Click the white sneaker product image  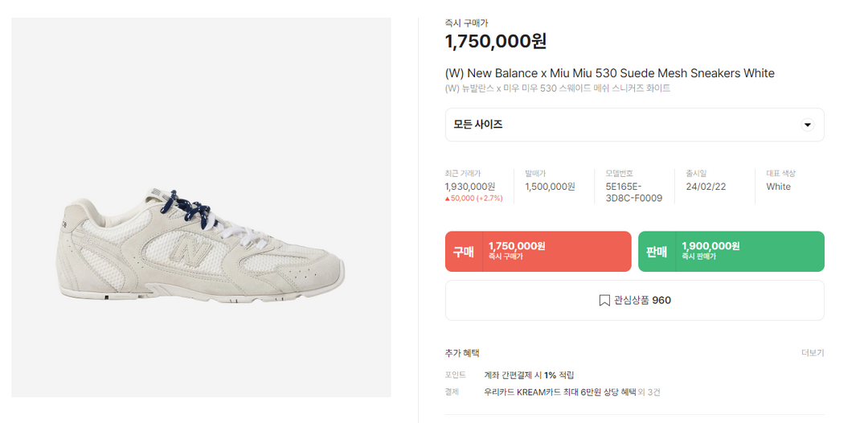click(x=201, y=243)
